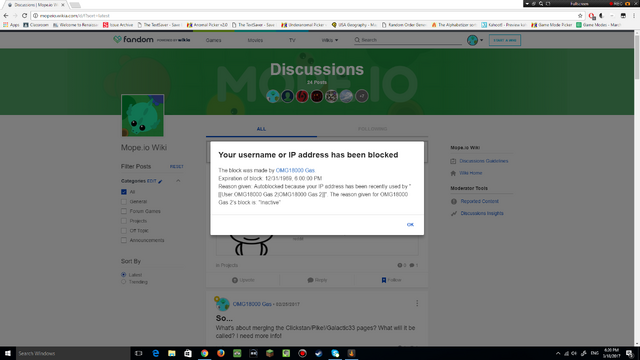
Task: Click the first contributor avatar in banner
Action: click(x=273, y=96)
